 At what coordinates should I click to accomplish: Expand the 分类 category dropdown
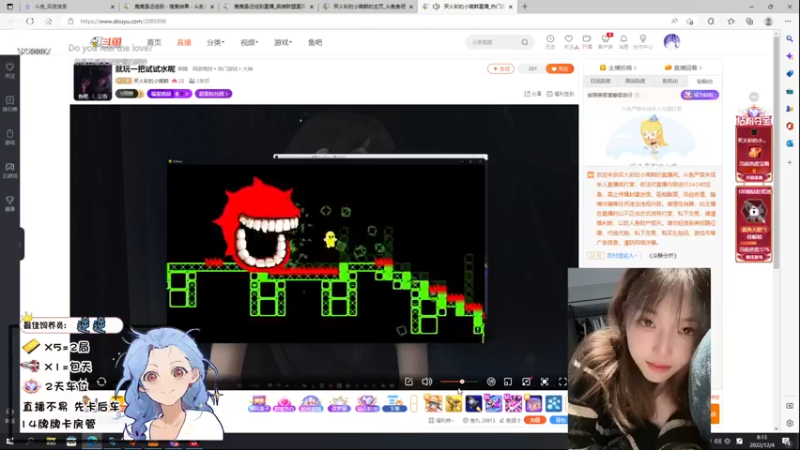pyautogui.click(x=215, y=42)
